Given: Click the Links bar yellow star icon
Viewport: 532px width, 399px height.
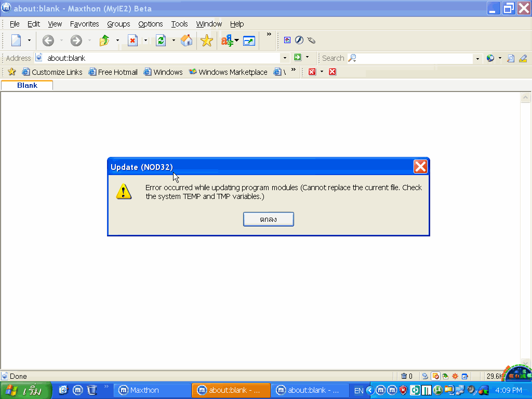Looking at the screenshot, I should click(x=12, y=72).
